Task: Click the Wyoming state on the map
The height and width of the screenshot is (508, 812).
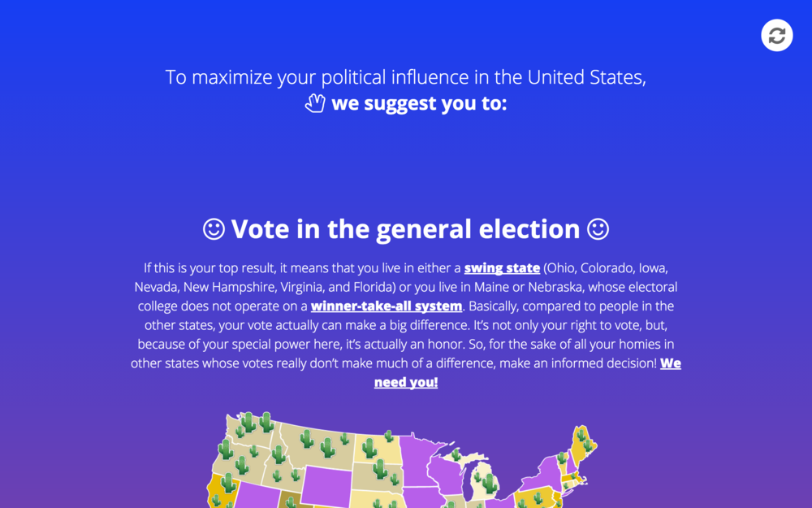Action: tap(325, 484)
